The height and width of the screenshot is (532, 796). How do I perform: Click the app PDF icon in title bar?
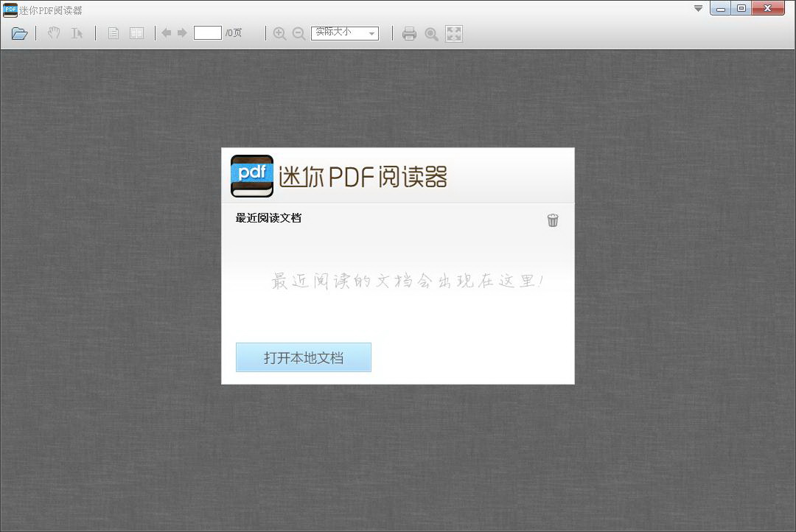(x=10, y=10)
